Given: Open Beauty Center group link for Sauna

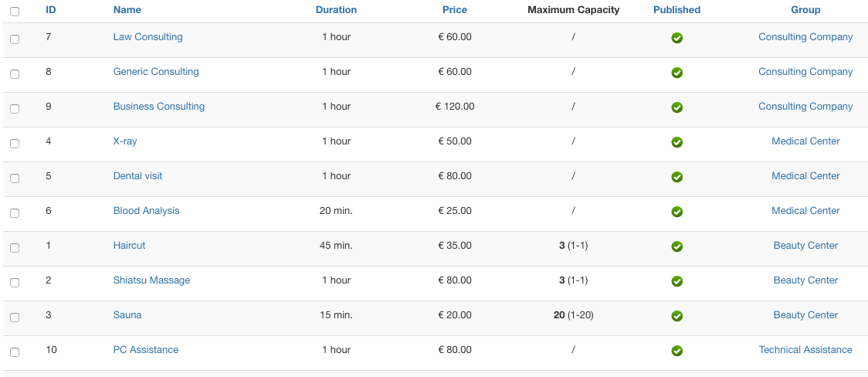Looking at the screenshot, I should [x=805, y=315].
